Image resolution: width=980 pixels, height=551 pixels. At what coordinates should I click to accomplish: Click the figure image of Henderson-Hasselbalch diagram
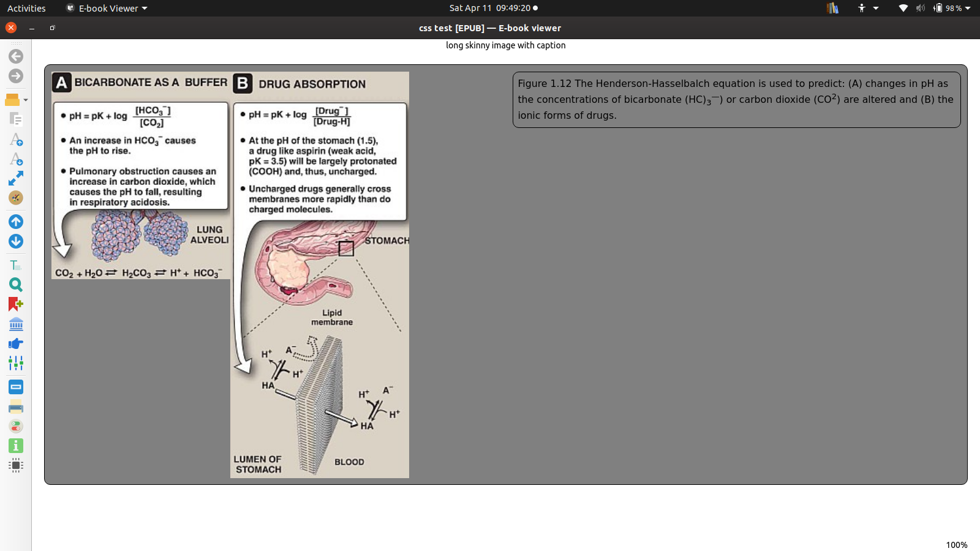[x=230, y=275]
